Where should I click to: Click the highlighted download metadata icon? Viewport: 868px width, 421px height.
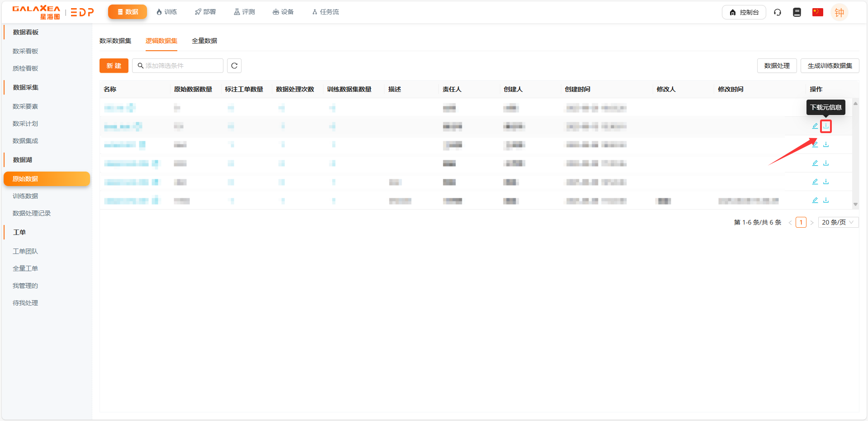[x=825, y=126]
